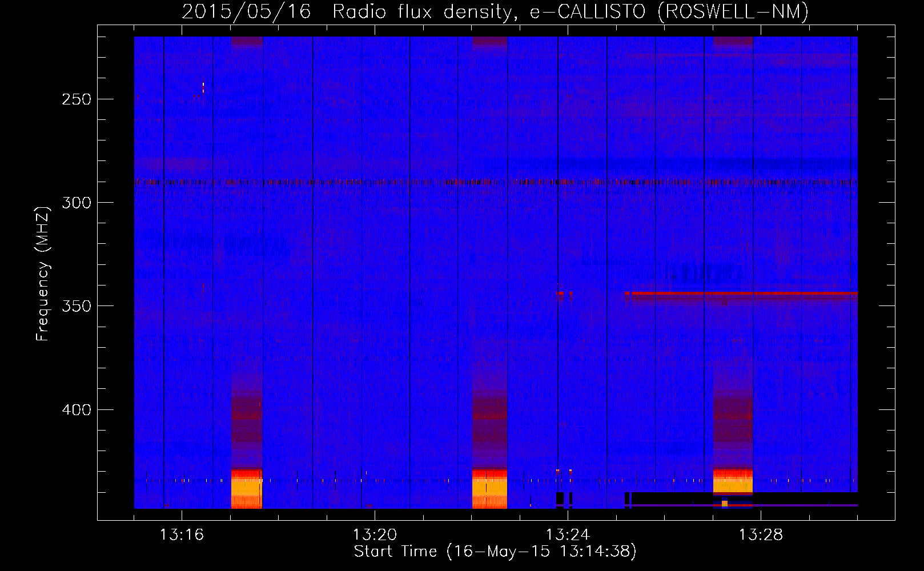Click the 'Start Time (16-May-15 13:14:38)' label
Screen dimensions: 924x571
[495, 552]
